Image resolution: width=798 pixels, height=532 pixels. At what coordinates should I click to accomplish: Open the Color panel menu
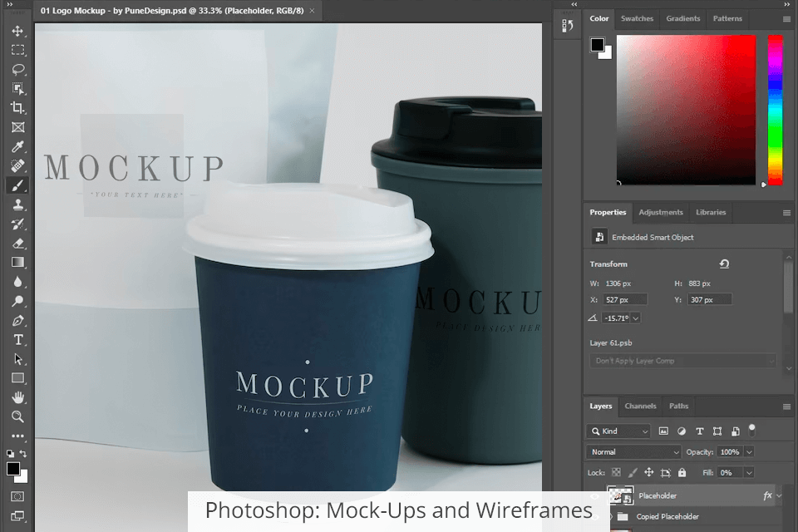787,19
